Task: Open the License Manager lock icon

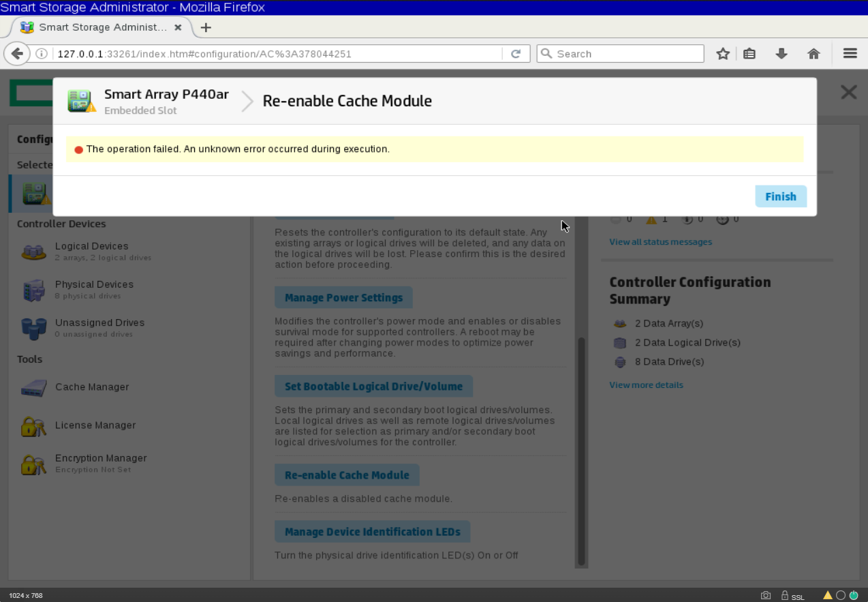Action: point(33,426)
